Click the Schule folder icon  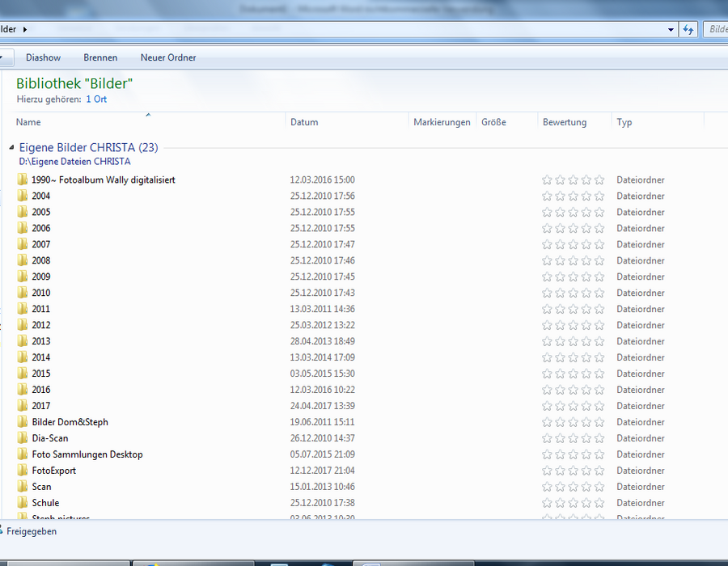pos(23,502)
